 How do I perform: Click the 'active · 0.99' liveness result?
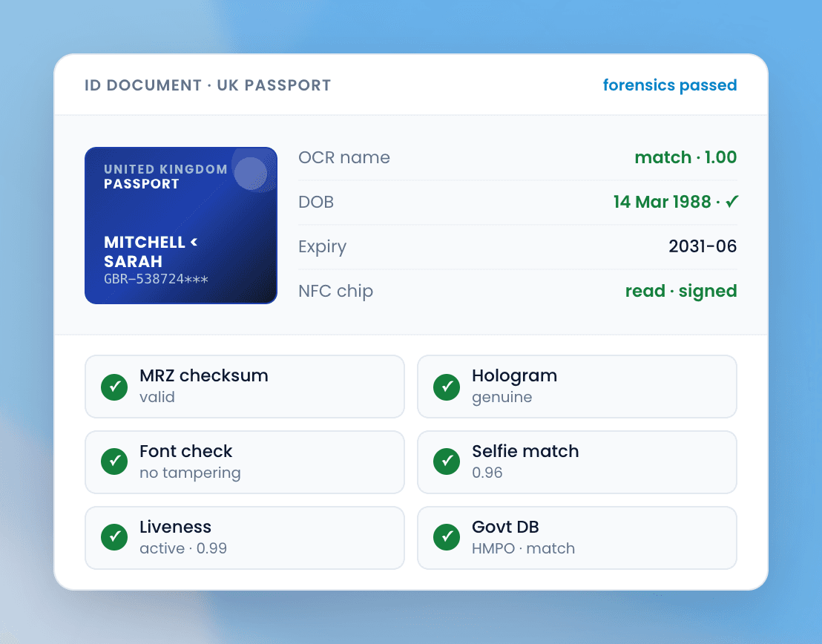point(183,548)
